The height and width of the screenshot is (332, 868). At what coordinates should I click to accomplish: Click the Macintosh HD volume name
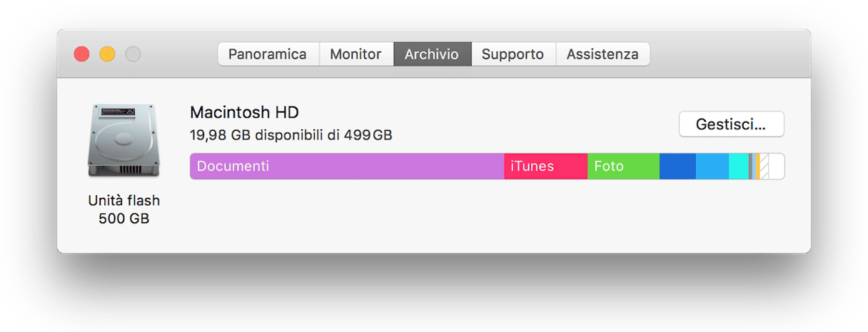click(244, 112)
